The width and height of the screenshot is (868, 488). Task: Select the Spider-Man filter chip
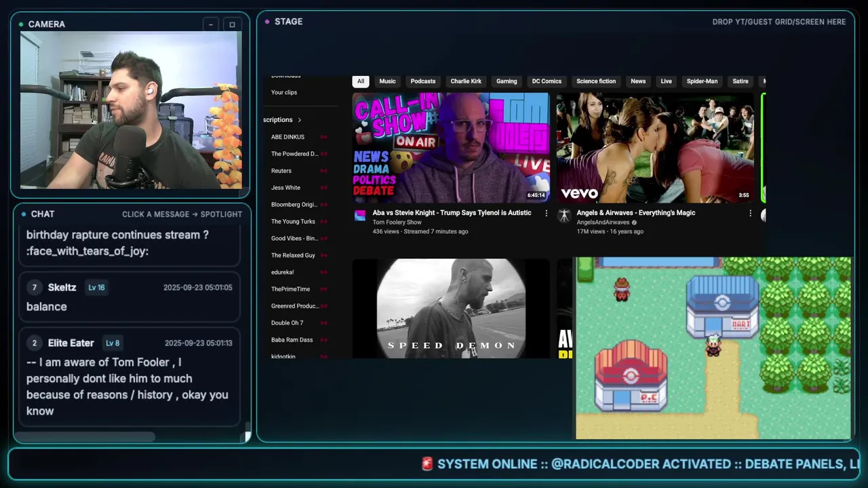pyautogui.click(x=702, y=81)
